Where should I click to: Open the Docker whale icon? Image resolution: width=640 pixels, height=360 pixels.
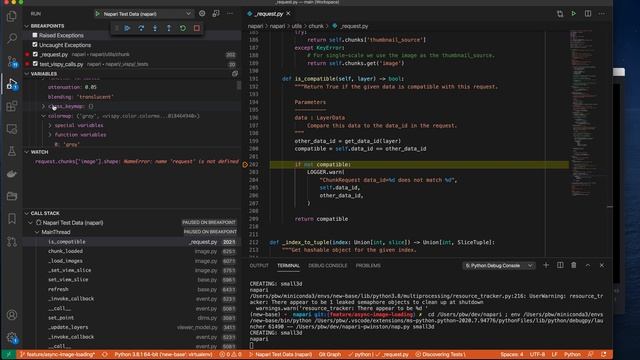(12, 174)
